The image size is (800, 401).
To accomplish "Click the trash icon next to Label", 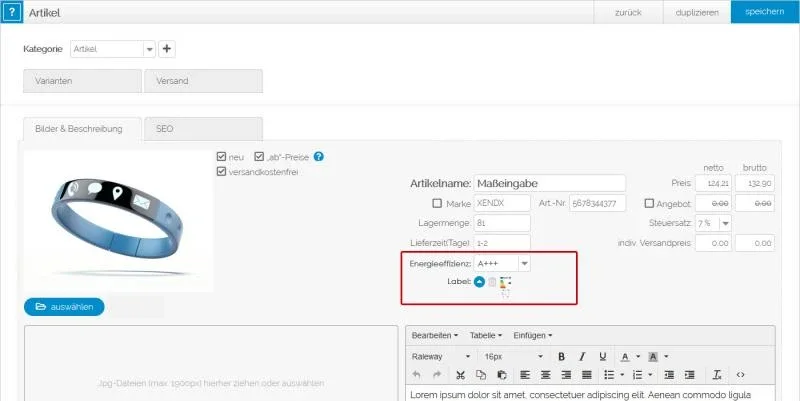I will pos(492,282).
